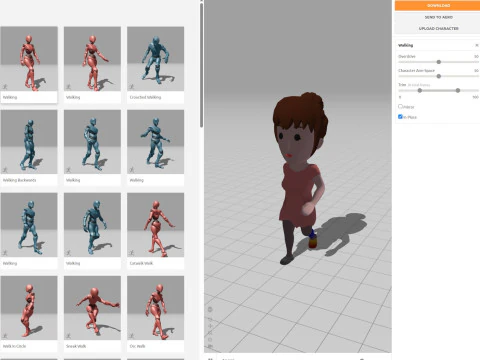This screenshot has width=480, height=360.
Task: Select the Sneak Walk animation thumbnail
Action: click(92, 308)
